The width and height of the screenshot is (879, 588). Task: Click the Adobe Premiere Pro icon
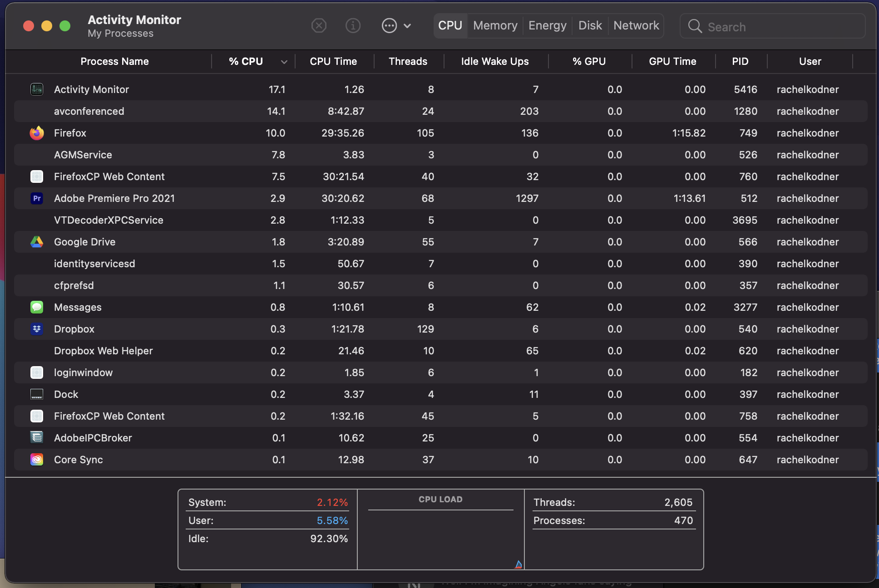point(37,198)
